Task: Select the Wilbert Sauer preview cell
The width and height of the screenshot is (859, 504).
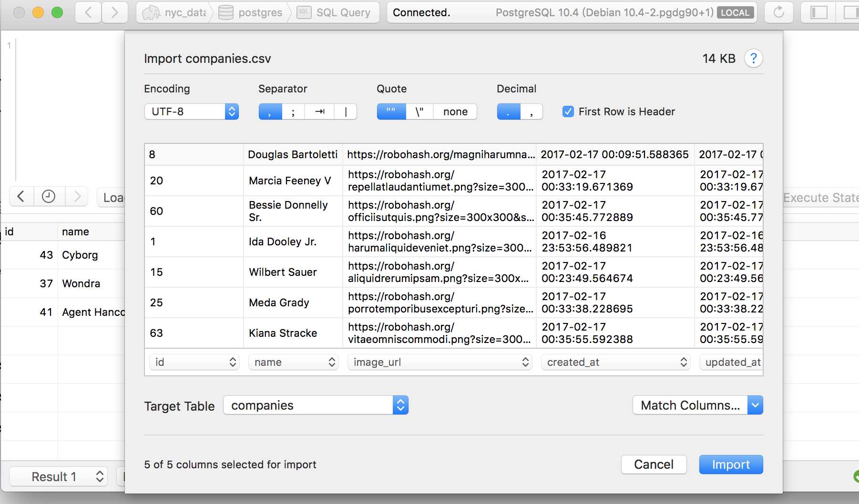Action: pos(293,272)
